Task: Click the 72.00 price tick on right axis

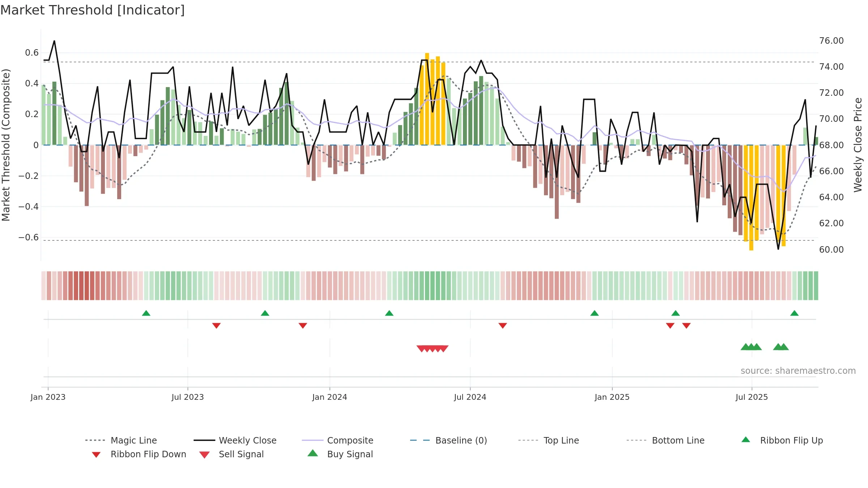Action: click(831, 93)
